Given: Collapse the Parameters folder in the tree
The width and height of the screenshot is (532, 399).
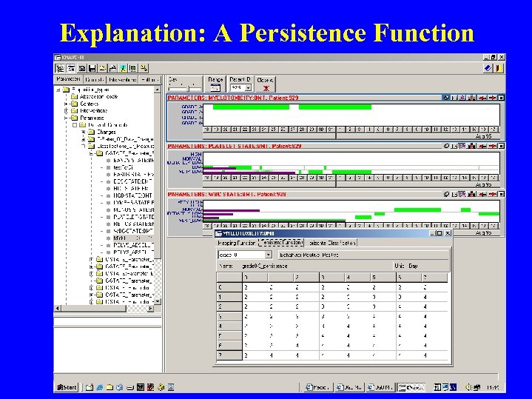Looking at the screenshot, I should point(66,118).
